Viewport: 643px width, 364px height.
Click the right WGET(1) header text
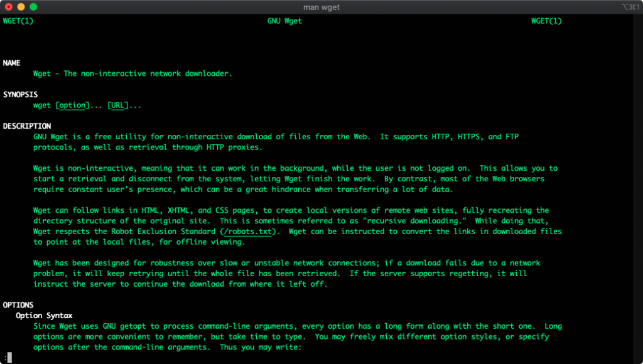546,21
